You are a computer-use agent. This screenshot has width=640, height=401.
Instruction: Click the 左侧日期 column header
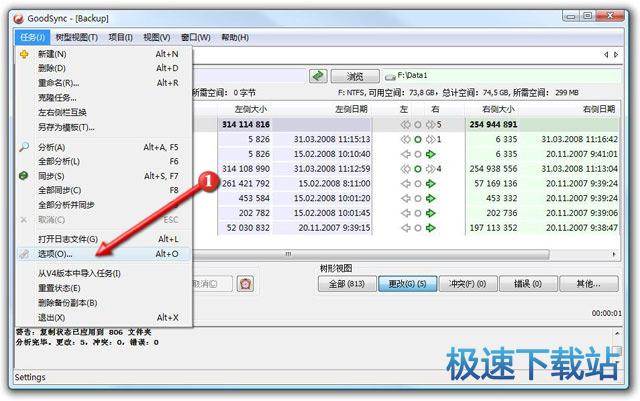[351, 109]
